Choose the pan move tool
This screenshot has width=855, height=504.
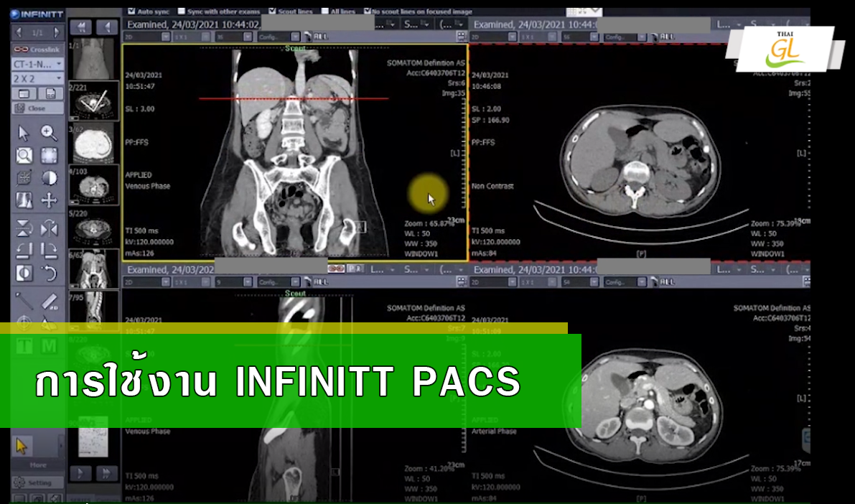(49, 201)
